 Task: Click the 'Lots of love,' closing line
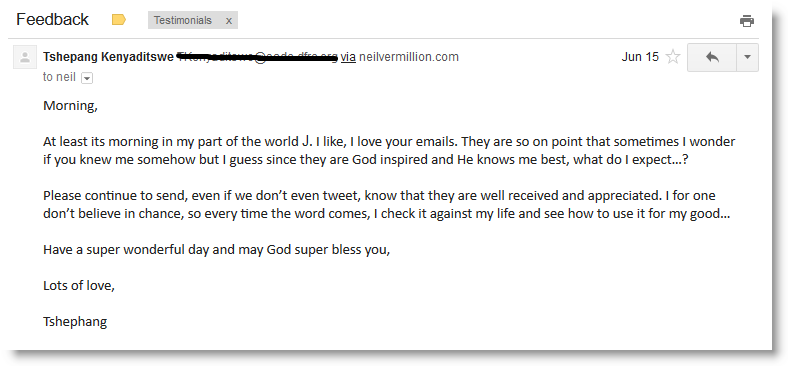(79, 286)
